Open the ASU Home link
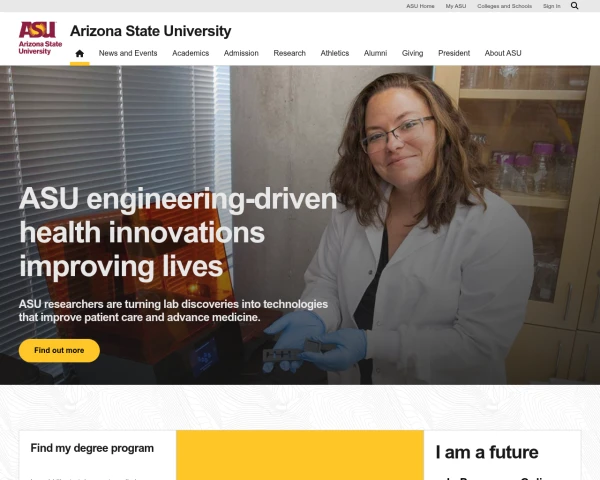The width and height of the screenshot is (600, 480). tap(420, 6)
